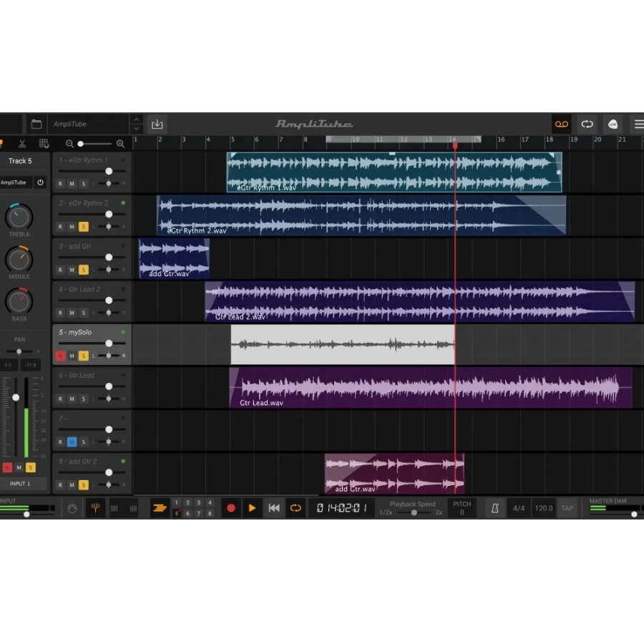Viewport: 644px width, 644px height.
Task: Click the scissors cut tool
Action: tap(22, 144)
